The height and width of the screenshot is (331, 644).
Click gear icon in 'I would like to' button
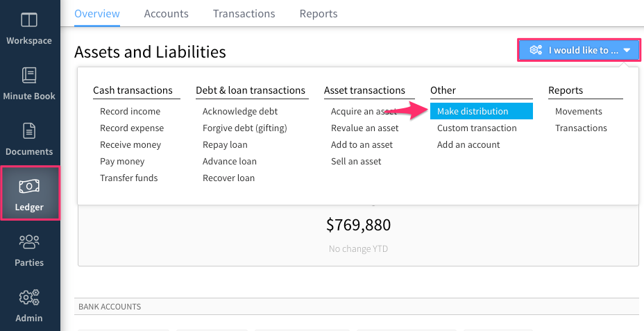point(536,50)
